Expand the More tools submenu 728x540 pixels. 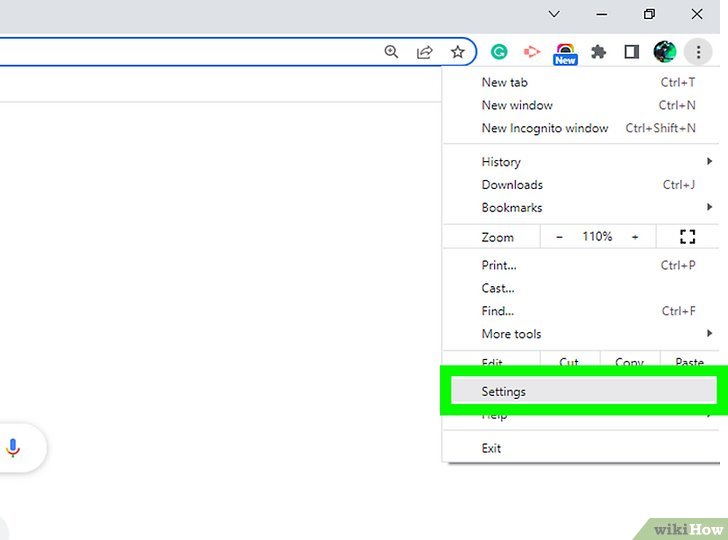click(x=581, y=333)
